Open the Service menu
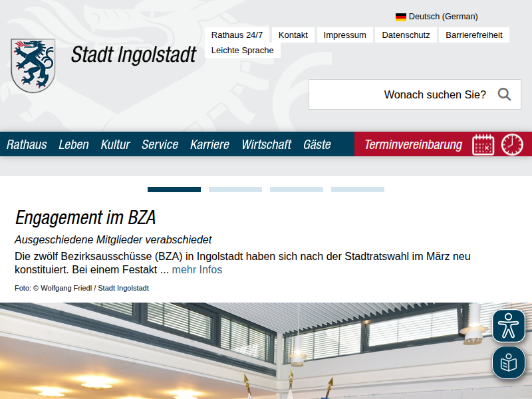532x399 pixels. click(x=160, y=144)
